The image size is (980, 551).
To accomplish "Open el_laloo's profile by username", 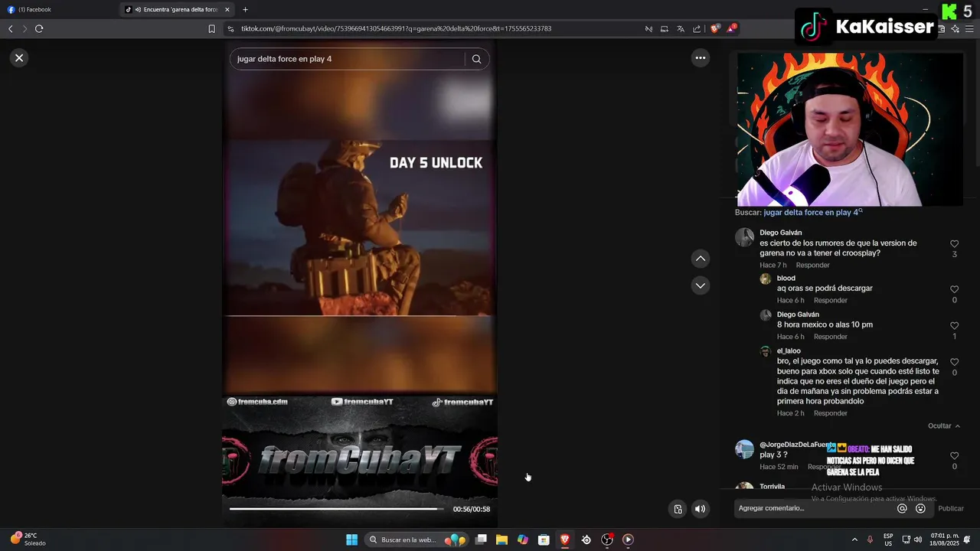I will click(x=789, y=350).
